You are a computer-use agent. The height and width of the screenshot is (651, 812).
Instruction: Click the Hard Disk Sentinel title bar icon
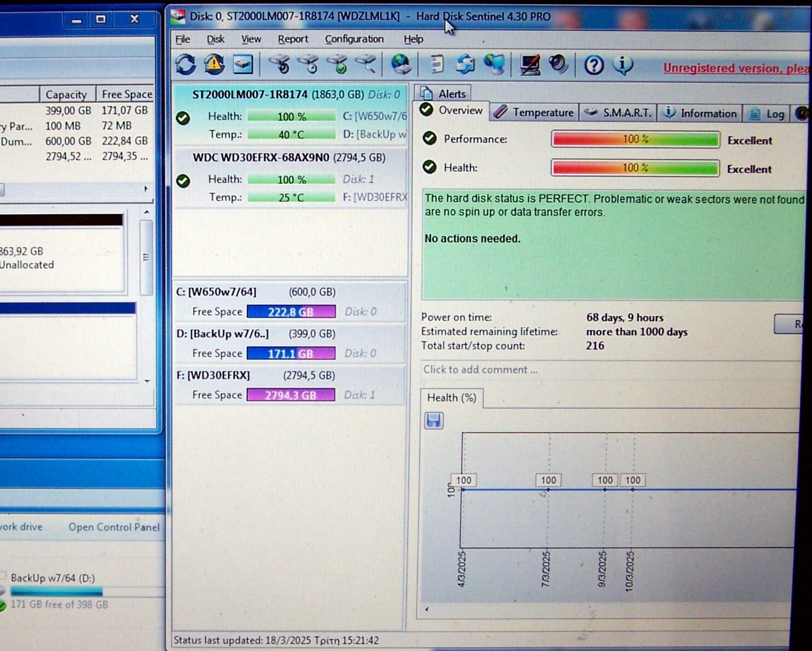click(x=178, y=16)
